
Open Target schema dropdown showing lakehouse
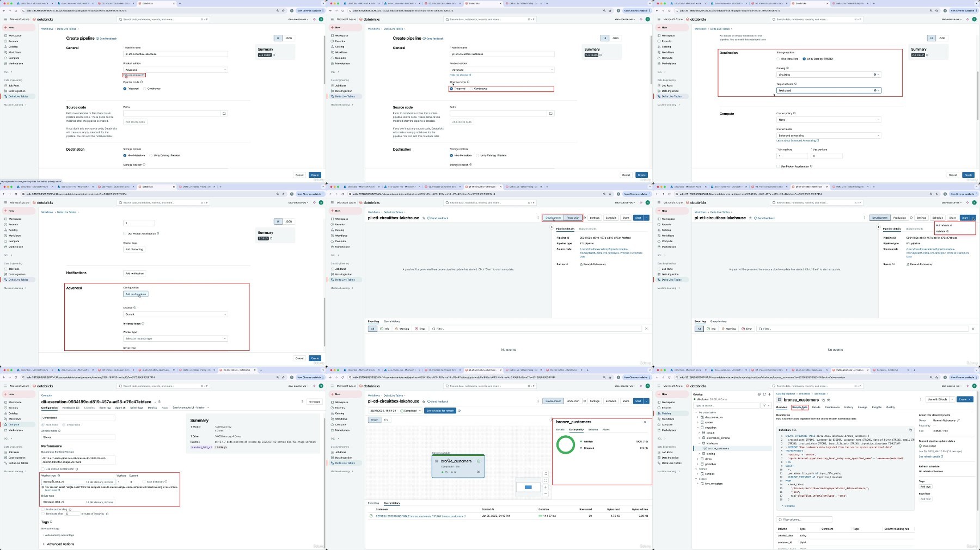point(828,90)
